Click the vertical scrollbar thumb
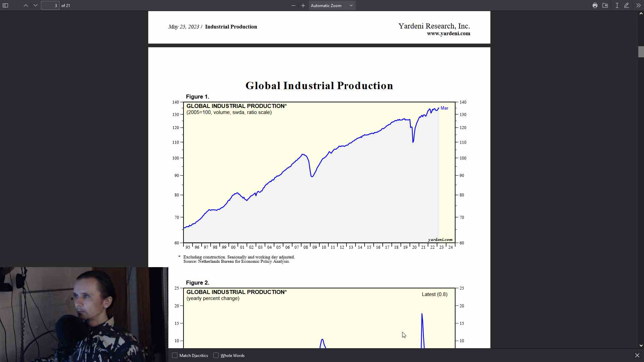644x362 pixels. point(641,52)
